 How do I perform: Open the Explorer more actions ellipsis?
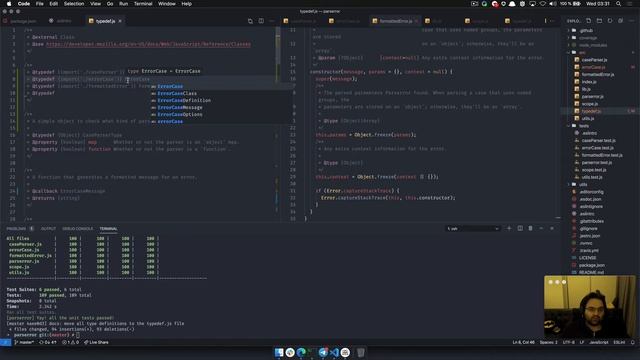(631, 21)
